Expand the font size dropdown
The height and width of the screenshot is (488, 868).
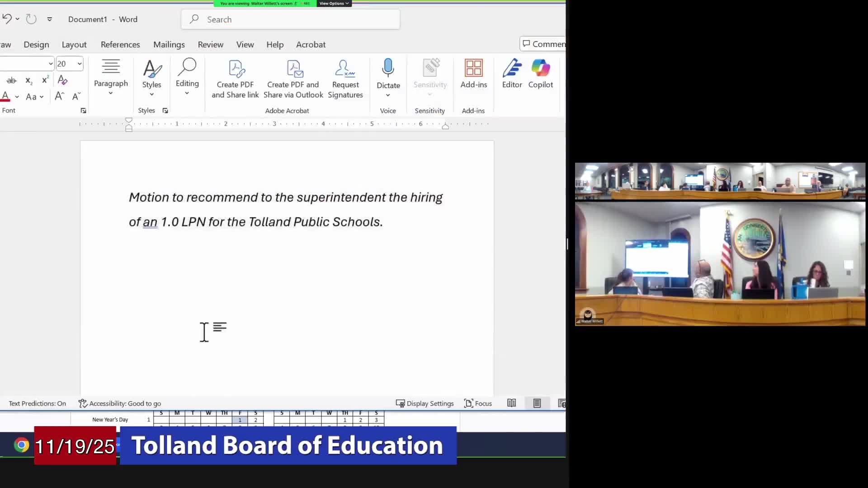[x=80, y=64]
